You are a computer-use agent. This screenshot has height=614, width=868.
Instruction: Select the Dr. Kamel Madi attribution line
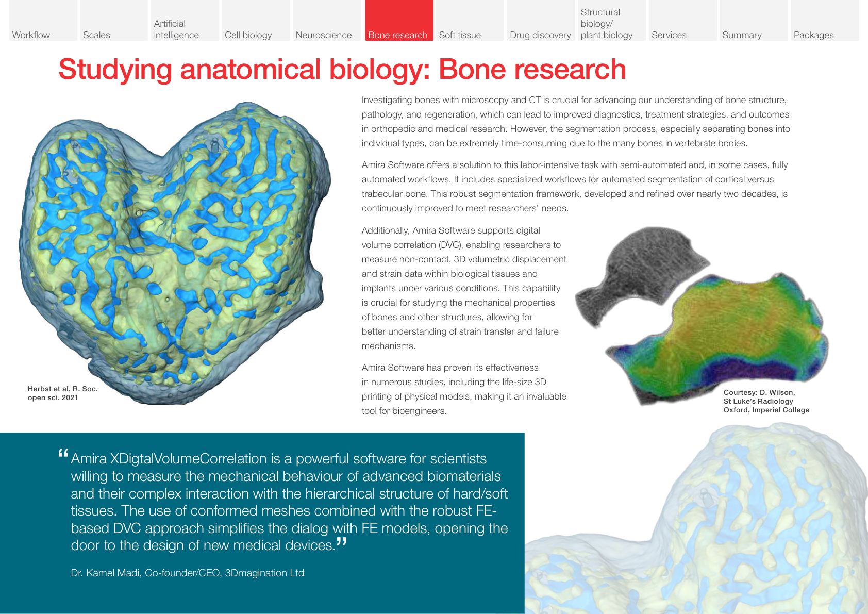click(187, 573)
